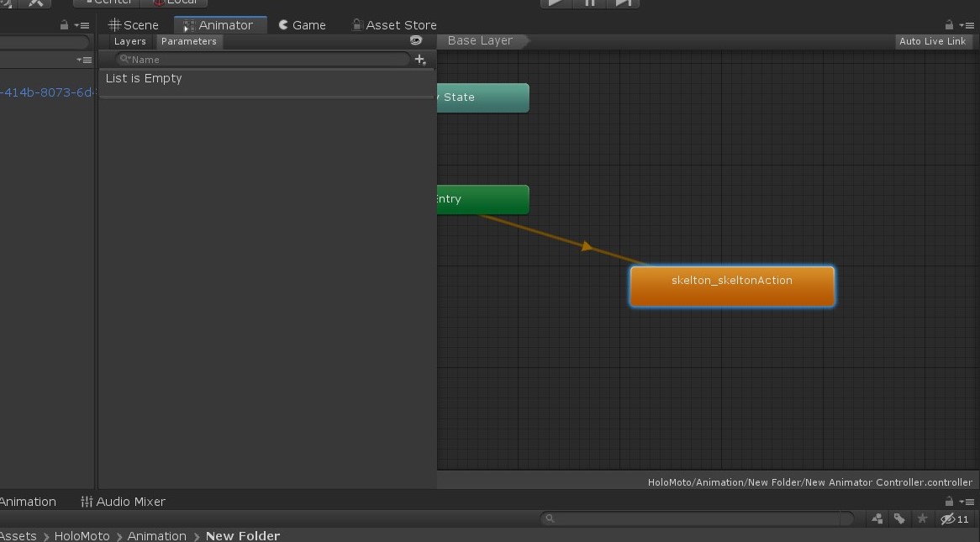
Task: Open the add parameter plus dropdown
Action: (x=420, y=60)
